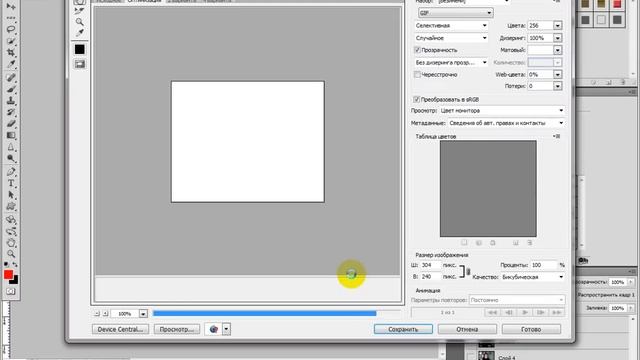Select the Move tool in Photoshop toolbar
The image size is (640, 360).
tap(11, 7)
